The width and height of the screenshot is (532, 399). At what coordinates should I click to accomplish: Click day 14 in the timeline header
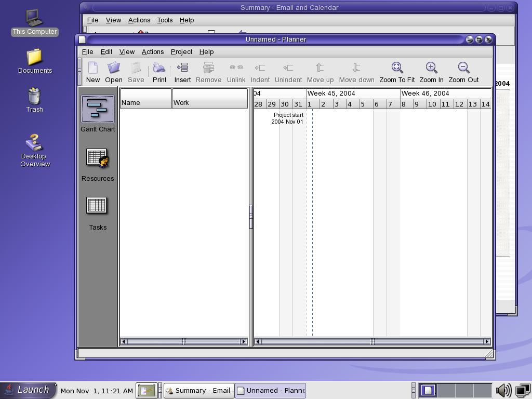pyautogui.click(x=486, y=104)
